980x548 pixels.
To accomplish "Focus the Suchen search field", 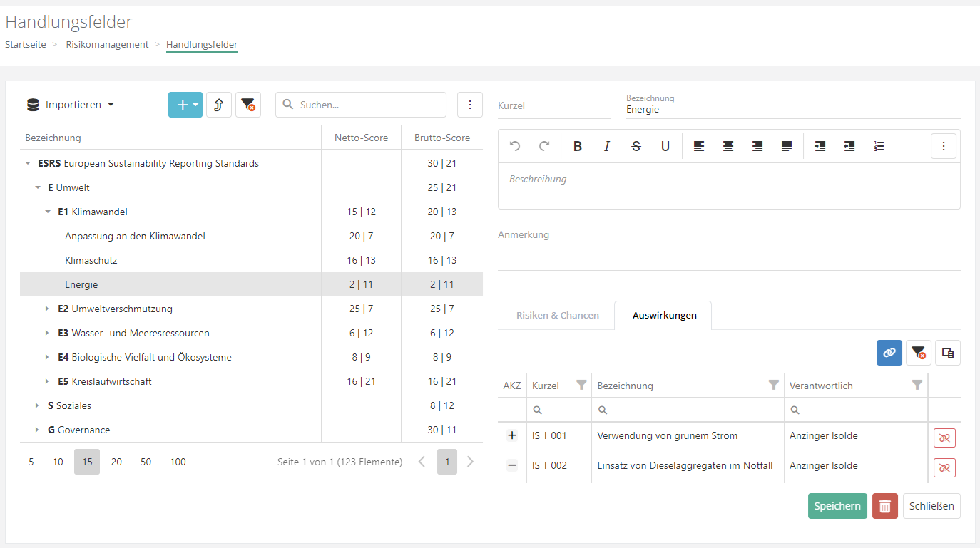I will (369, 105).
